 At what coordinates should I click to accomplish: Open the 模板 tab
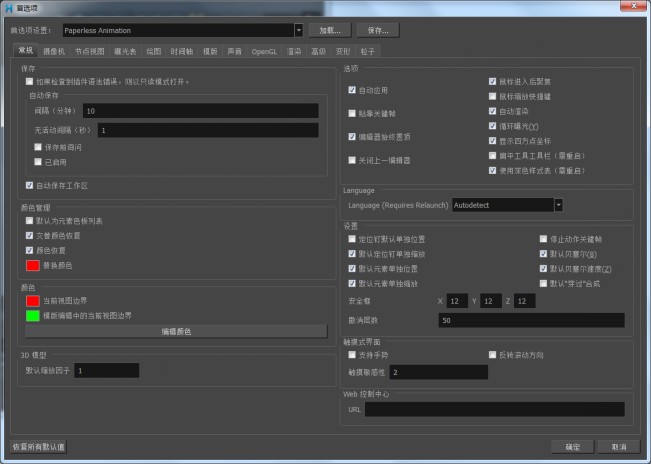click(210, 51)
